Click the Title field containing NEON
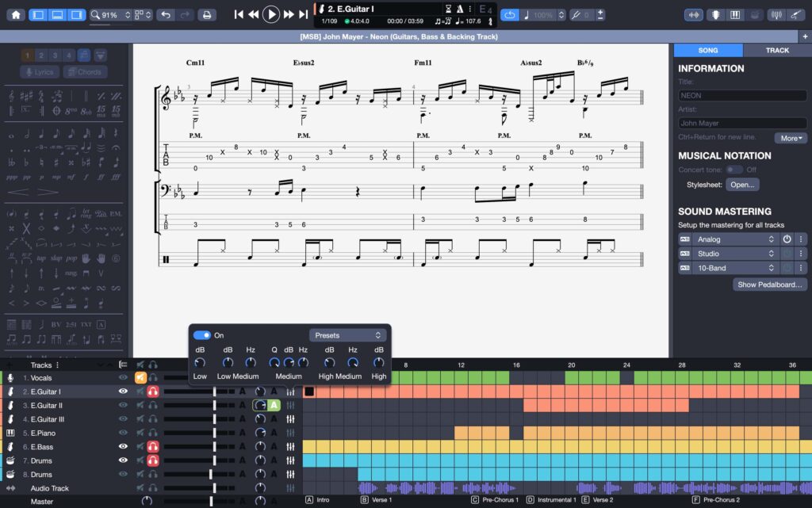Image resolution: width=812 pixels, height=508 pixels. point(742,94)
